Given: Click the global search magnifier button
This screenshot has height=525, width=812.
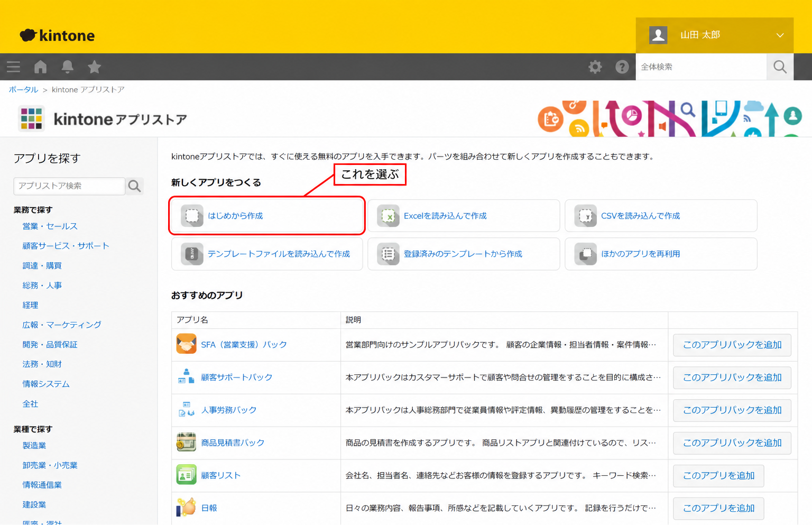Looking at the screenshot, I should (x=780, y=67).
